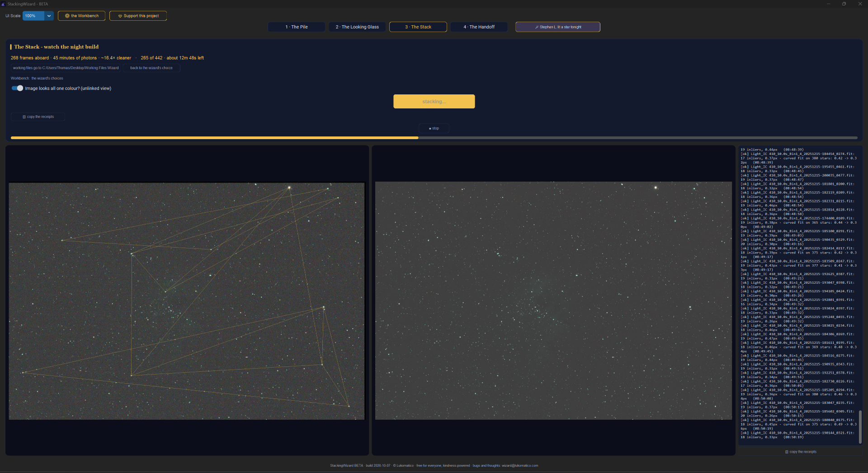
Task: Click '45 minutes of photons' text
Action: pyautogui.click(x=75, y=58)
